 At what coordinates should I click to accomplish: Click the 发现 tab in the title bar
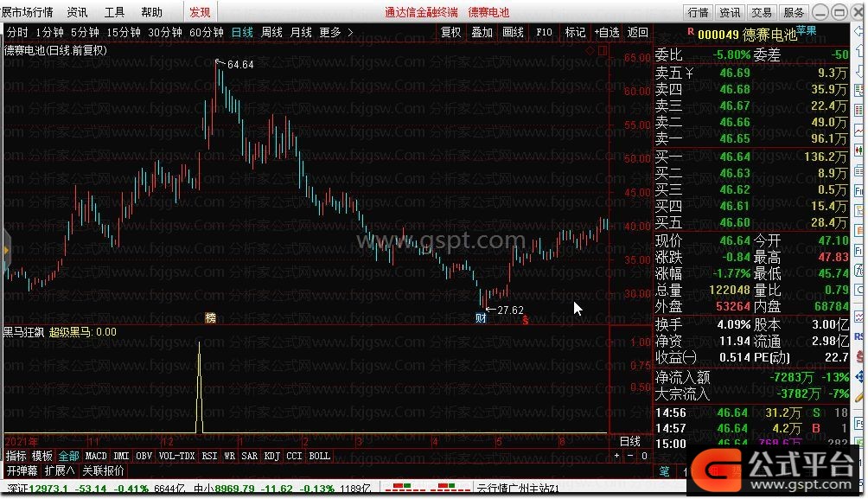(x=200, y=12)
